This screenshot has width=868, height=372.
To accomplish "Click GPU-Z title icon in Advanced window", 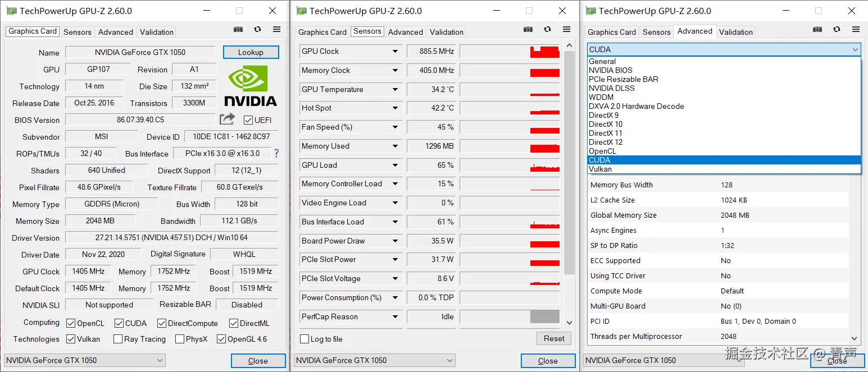I will 590,11.
